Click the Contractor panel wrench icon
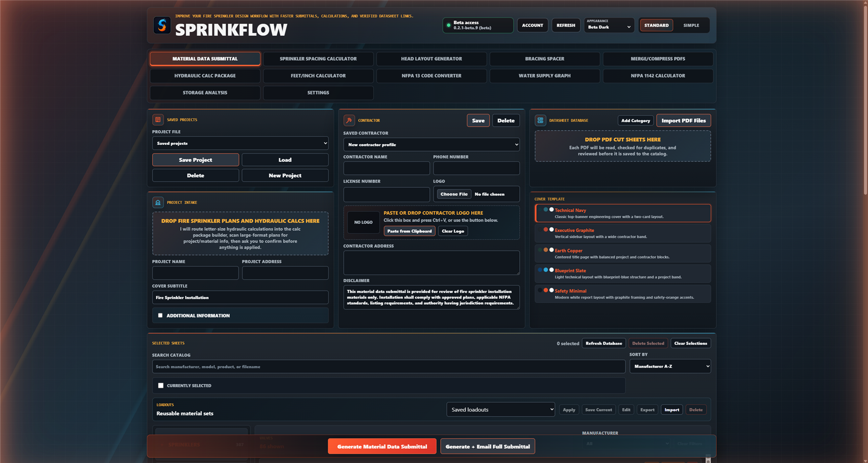 pyautogui.click(x=349, y=120)
